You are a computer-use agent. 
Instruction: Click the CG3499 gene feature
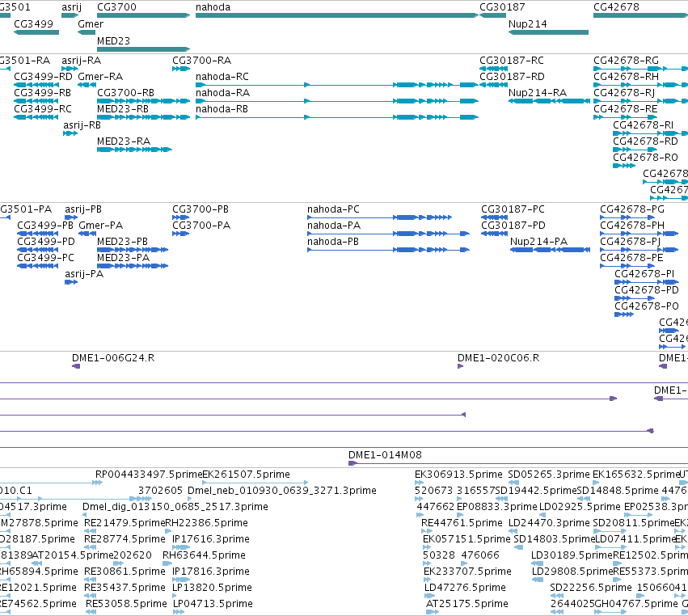(36, 32)
